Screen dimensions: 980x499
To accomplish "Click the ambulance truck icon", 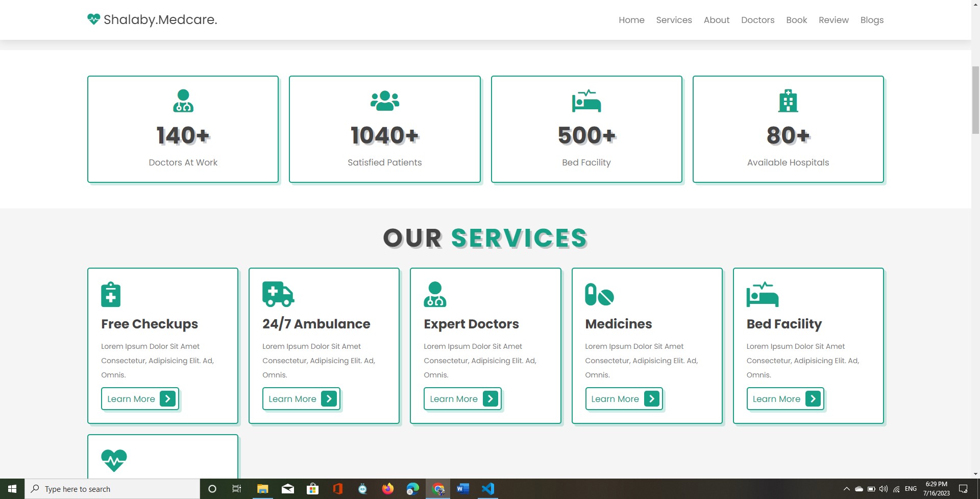I will pos(278,294).
